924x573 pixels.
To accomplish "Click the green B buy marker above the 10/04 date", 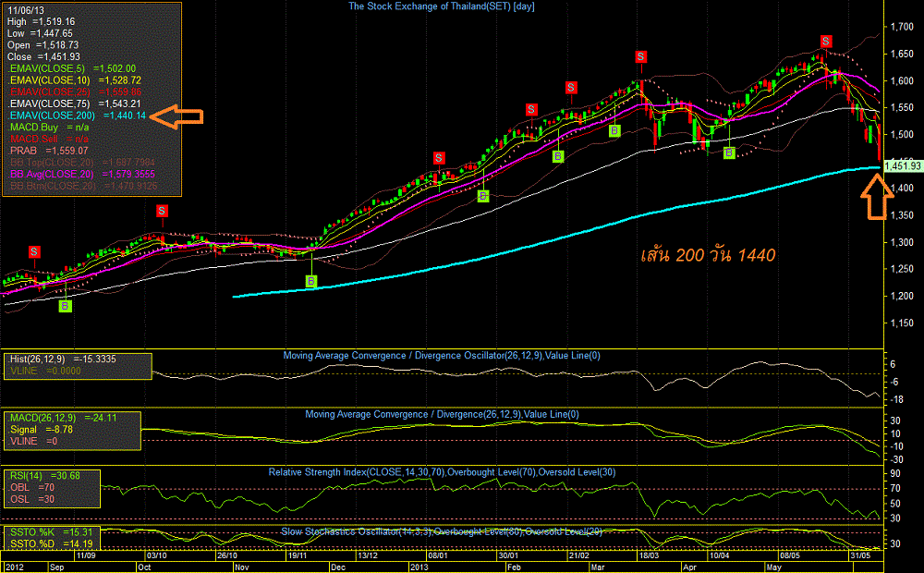I will [729, 153].
